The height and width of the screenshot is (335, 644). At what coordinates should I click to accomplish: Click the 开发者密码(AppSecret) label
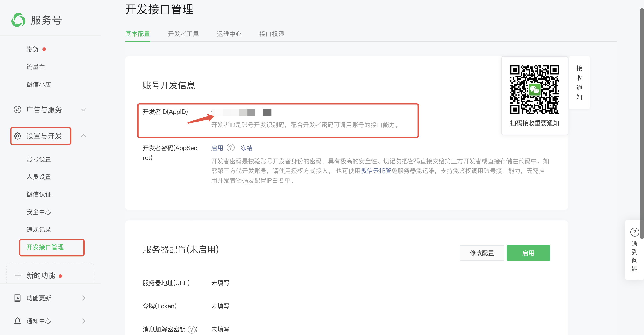[x=170, y=153]
